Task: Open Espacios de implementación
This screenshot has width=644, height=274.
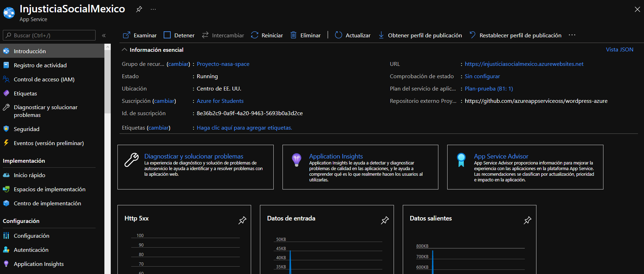Action: [52, 189]
